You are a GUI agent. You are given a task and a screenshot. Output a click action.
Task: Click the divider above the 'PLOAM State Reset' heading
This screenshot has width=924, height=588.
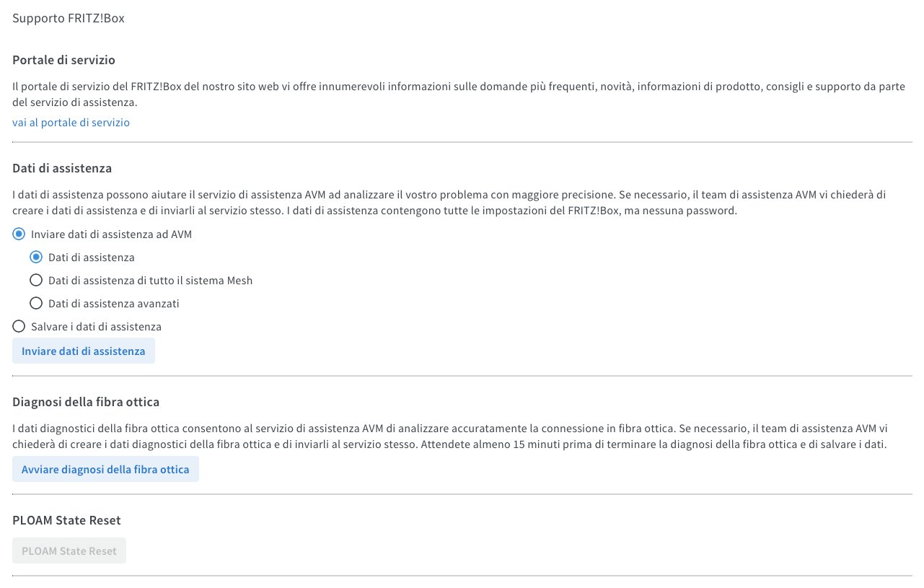pyautogui.click(x=462, y=494)
